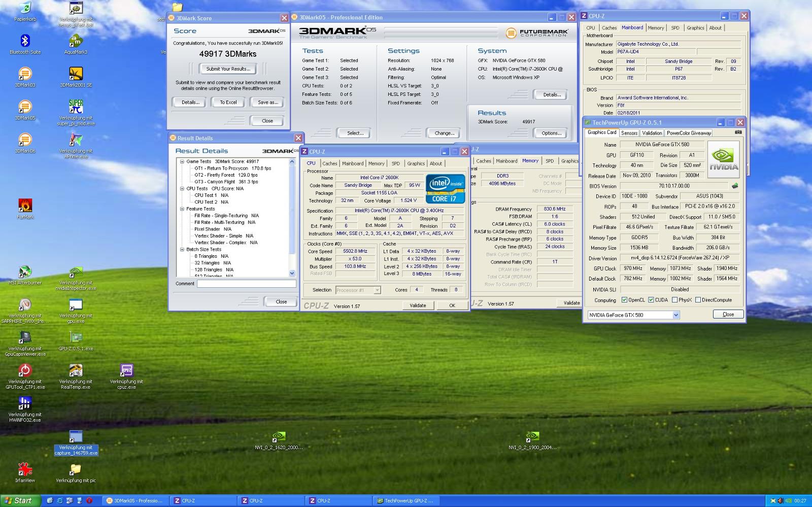Image resolution: width=812 pixels, height=507 pixels.
Task: Open GPUTool_CTP1.exe shortcut icon
Action: pos(25,371)
